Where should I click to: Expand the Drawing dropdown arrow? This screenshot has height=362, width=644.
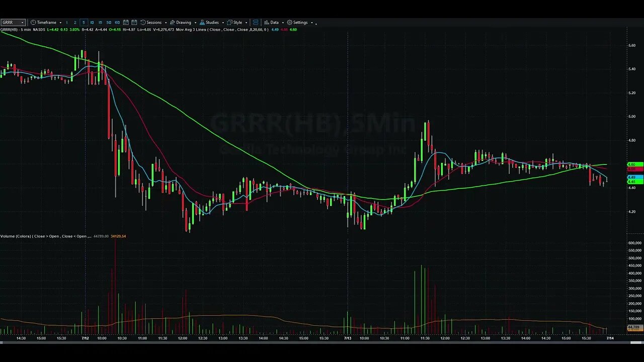195,23
